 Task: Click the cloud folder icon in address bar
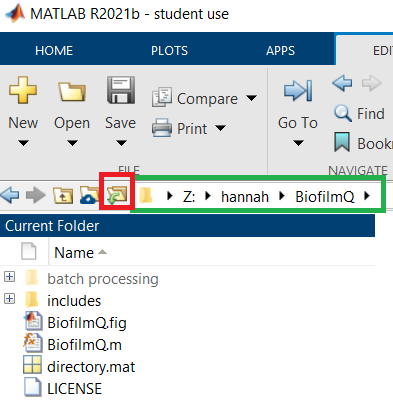coord(89,195)
